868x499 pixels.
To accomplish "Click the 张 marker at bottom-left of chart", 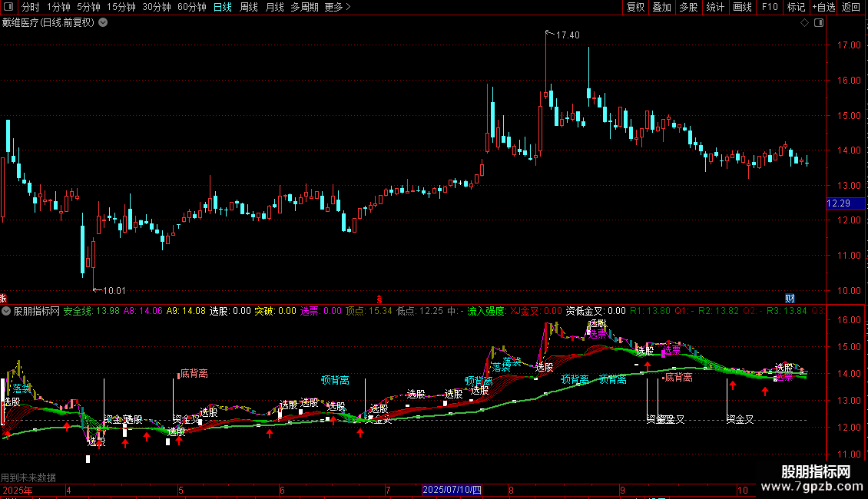I will (x=3, y=298).
